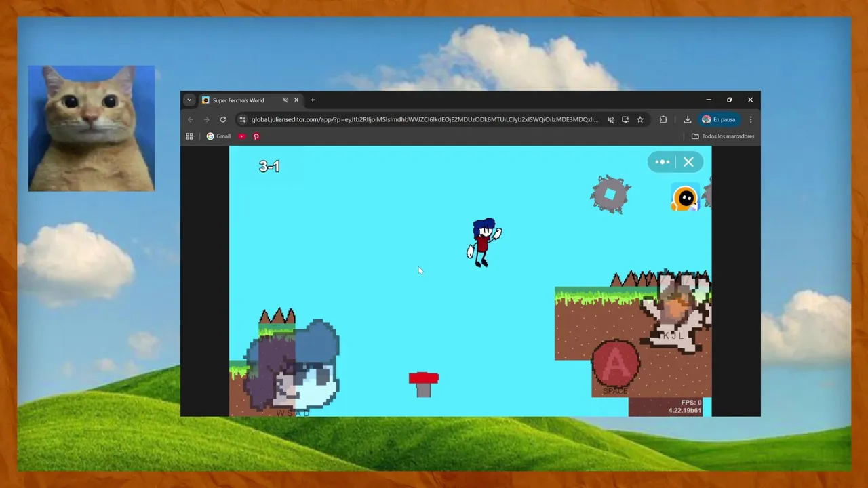The height and width of the screenshot is (488, 868).
Task: Go back to the previous page
Action: 191,119
